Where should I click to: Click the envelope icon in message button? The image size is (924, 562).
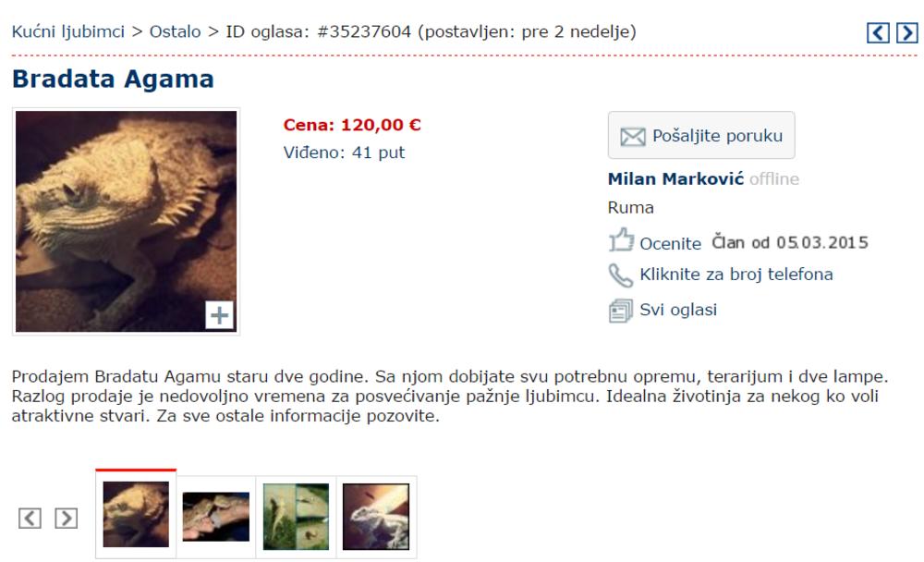pyautogui.click(x=633, y=137)
